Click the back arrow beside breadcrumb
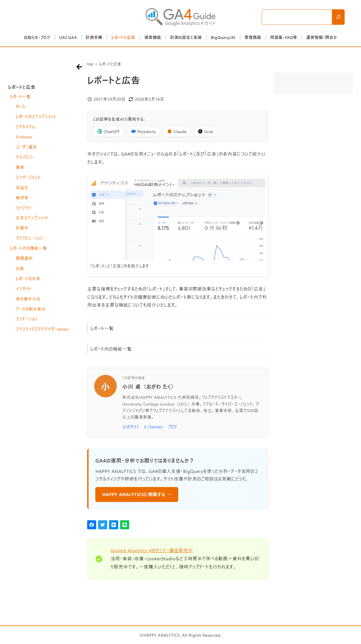 coord(79,67)
